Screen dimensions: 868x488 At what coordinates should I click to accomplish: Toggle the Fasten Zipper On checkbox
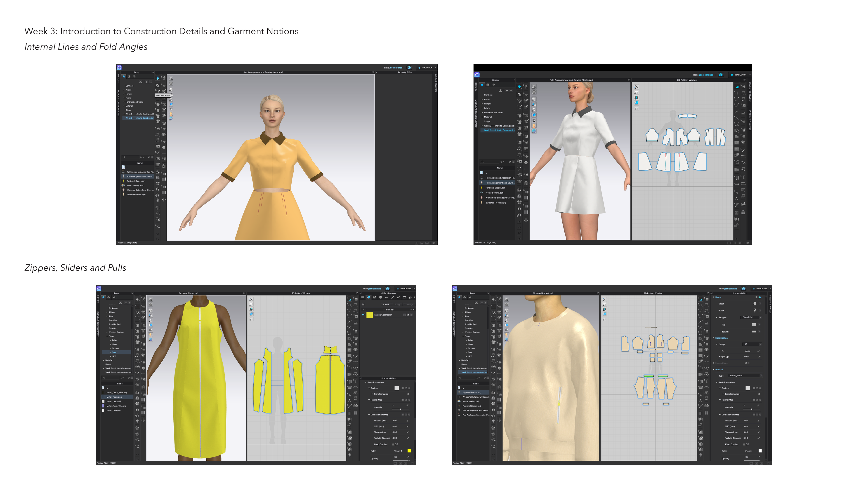746,363
